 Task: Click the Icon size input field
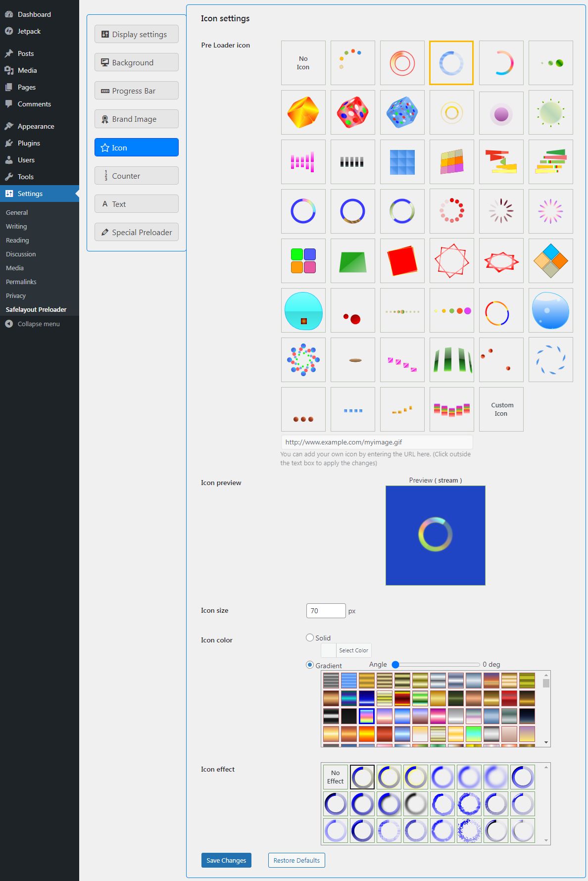click(x=326, y=611)
